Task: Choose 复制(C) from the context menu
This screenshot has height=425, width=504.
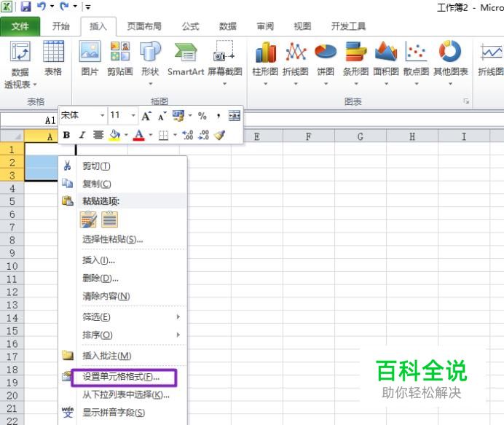Action: pos(122,184)
